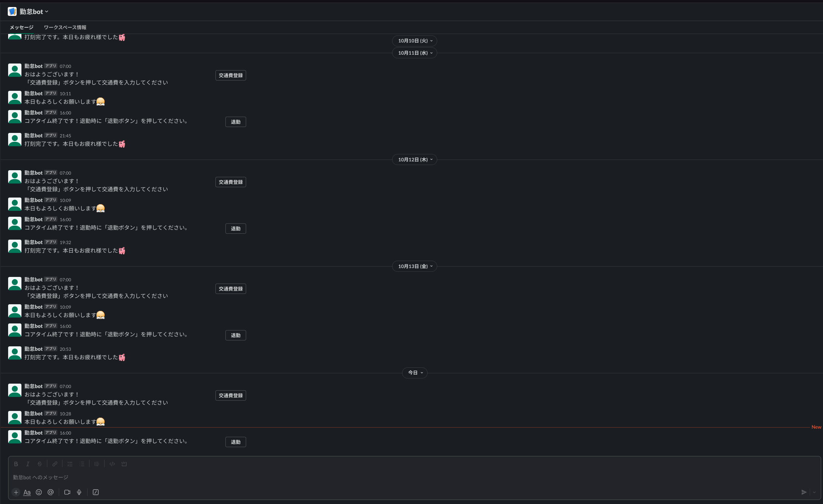This screenshot has width=823, height=504.
Task: Toggle bold formatting in the message toolbar
Action: click(16, 464)
